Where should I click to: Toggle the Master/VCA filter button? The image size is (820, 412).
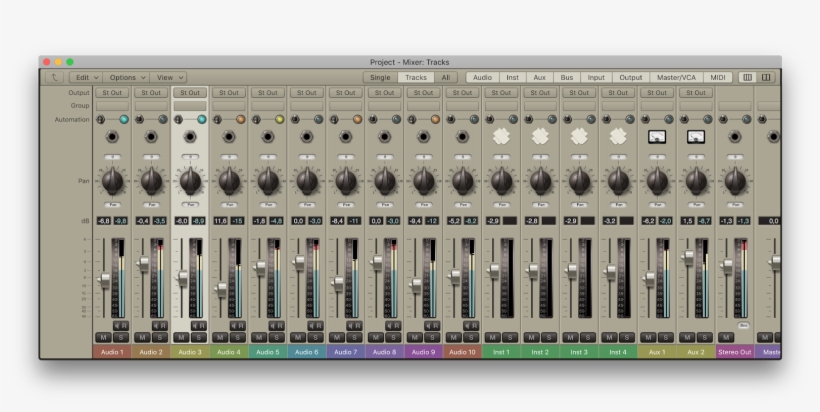676,77
